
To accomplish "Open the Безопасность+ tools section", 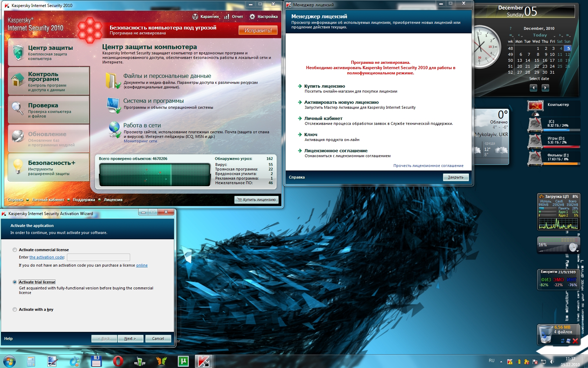I will (49, 167).
